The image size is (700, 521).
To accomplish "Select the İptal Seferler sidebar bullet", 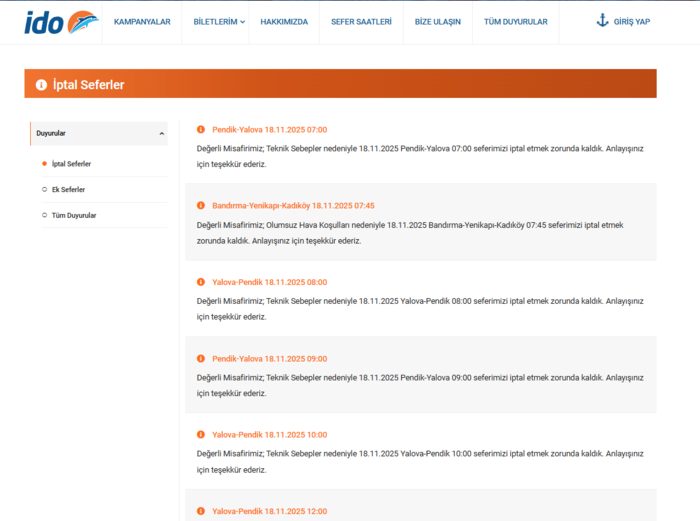I will (x=44, y=164).
